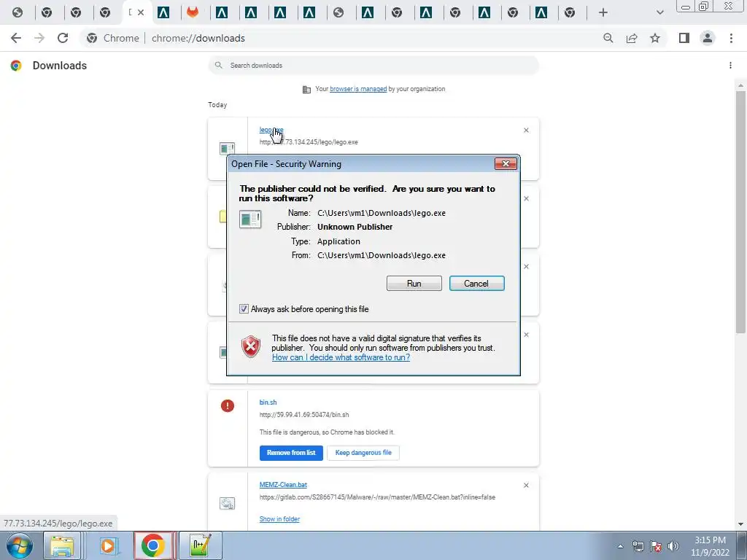Click the application icon in Security Warning dialog
The height and width of the screenshot is (560, 747).
tap(250, 219)
